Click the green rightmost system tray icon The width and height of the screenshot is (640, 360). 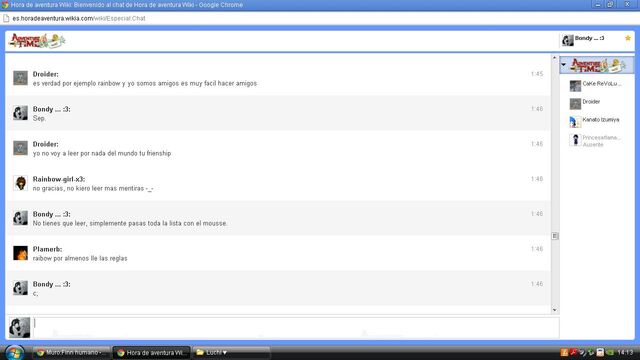click(x=610, y=352)
